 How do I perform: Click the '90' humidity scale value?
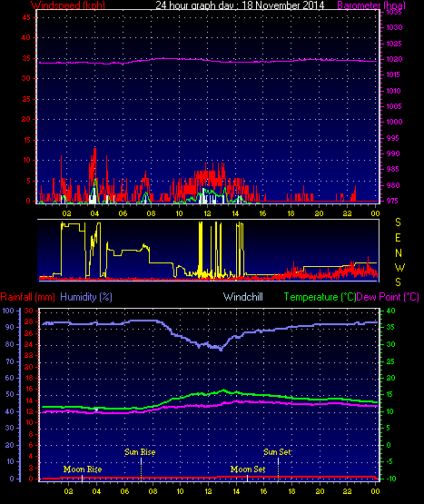tap(10, 327)
